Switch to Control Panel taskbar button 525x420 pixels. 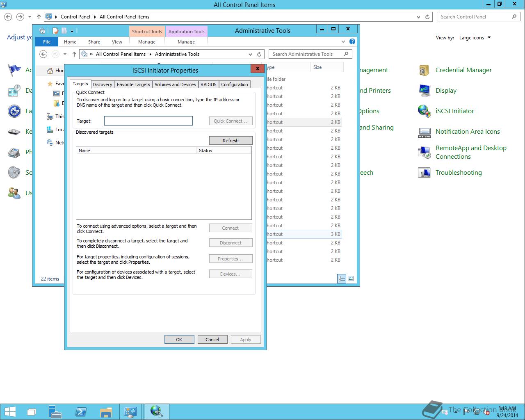(x=131, y=412)
